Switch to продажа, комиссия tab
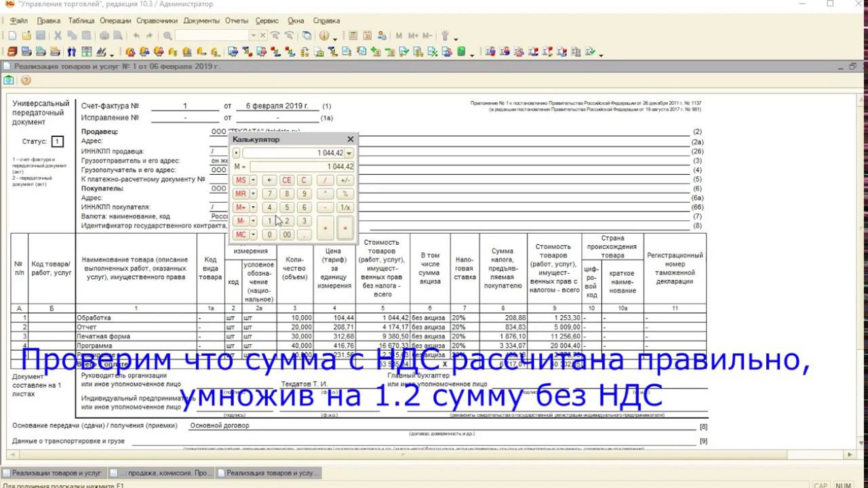 [161, 473]
